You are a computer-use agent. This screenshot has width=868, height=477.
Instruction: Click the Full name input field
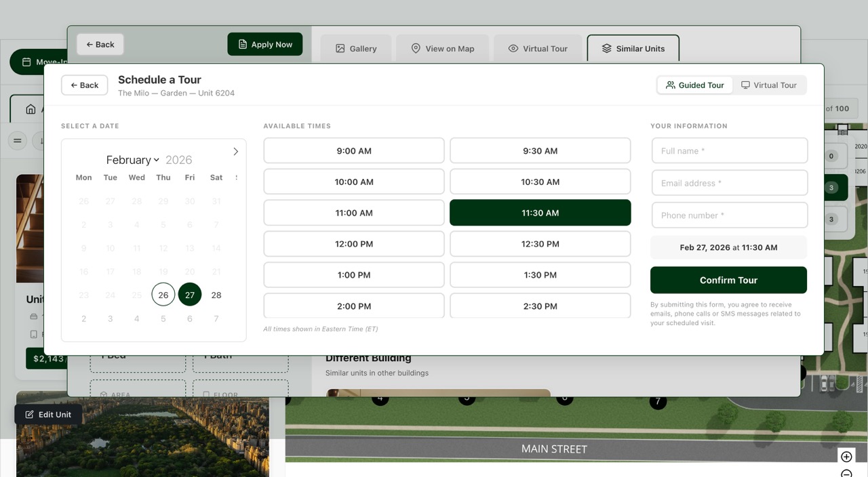coord(729,150)
